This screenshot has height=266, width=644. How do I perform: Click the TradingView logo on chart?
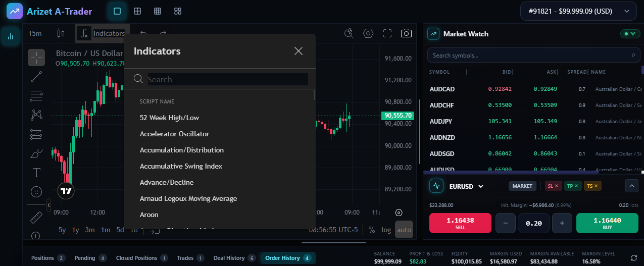click(66, 191)
